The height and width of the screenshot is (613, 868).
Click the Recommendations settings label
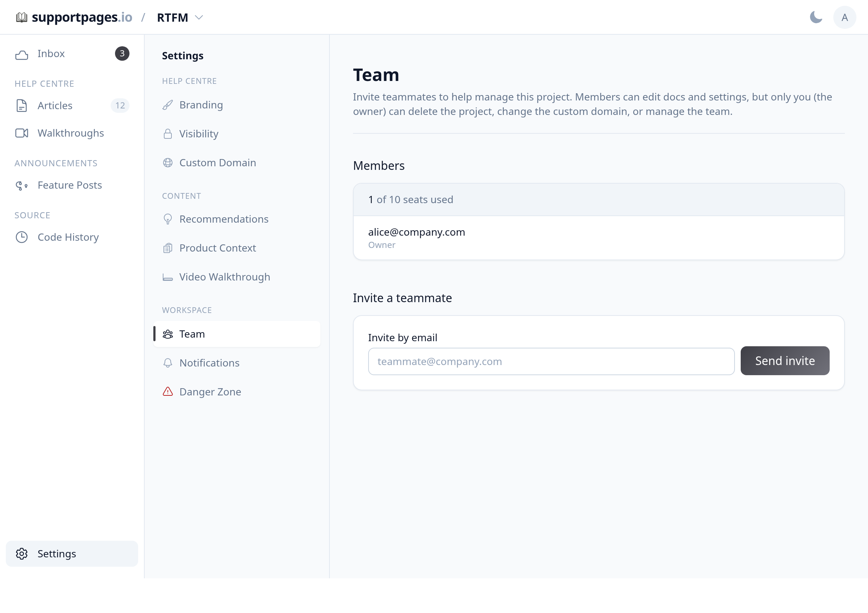click(x=224, y=219)
